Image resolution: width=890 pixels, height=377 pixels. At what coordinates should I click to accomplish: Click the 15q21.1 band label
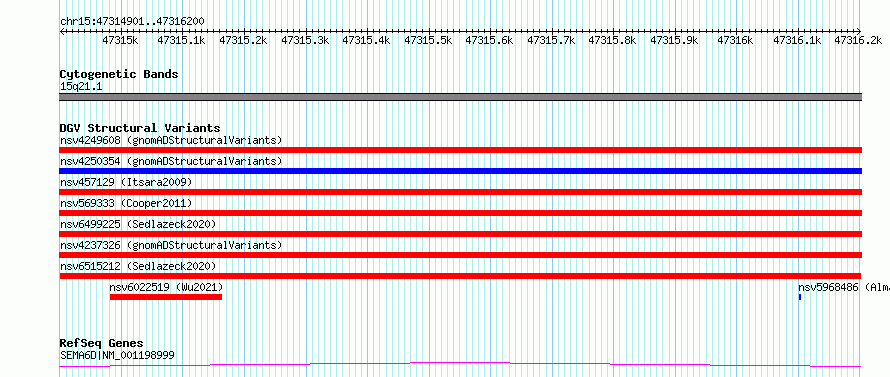pyautogui.click(x=81, y=87)
